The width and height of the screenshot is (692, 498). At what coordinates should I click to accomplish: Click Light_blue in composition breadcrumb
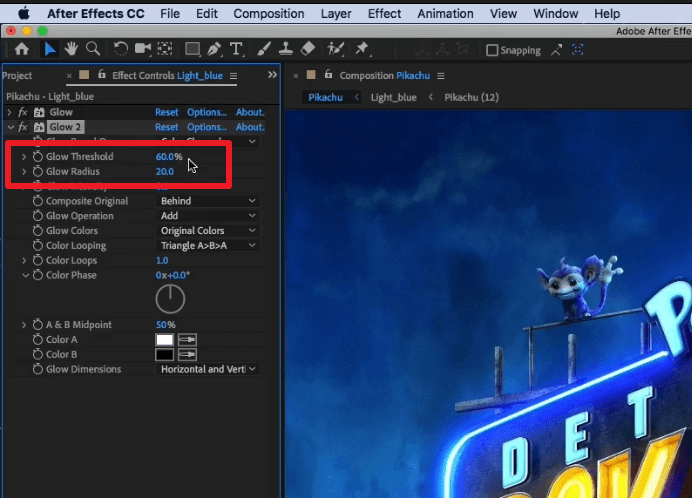click(394, 98)
